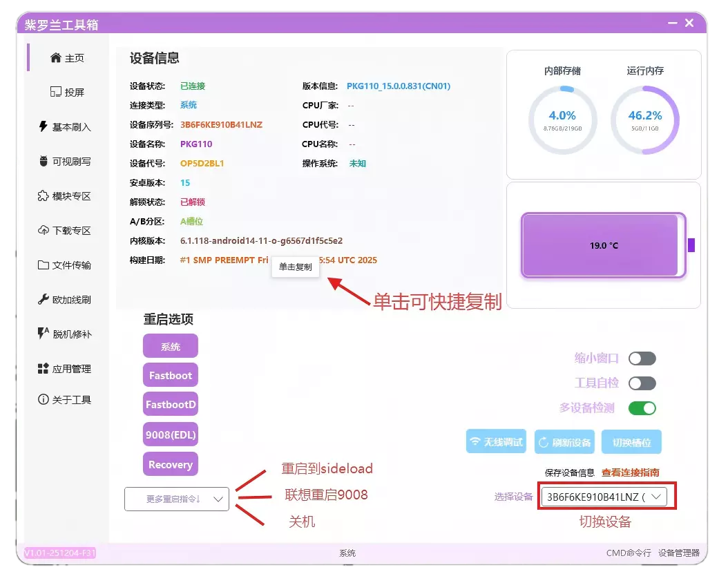The height and width of the screenshot is (583, 728).
Task: Open the 选择设备 device selection dropdown
Action: pyautogui.click(x=605, y=496)
